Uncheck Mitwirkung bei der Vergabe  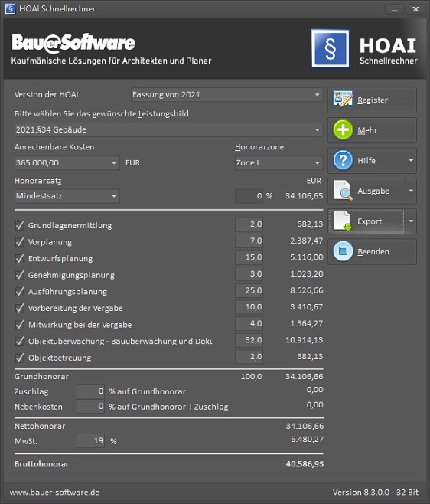point(20,325)
